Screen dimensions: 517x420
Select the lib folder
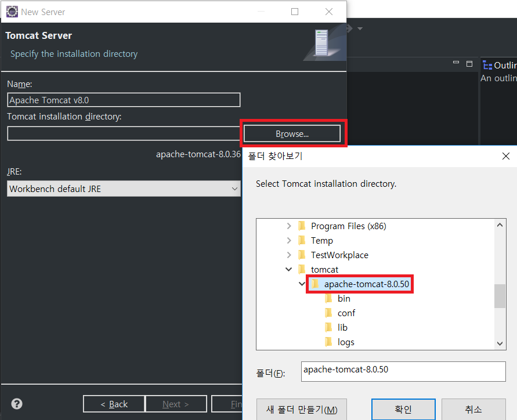point(342,327)
